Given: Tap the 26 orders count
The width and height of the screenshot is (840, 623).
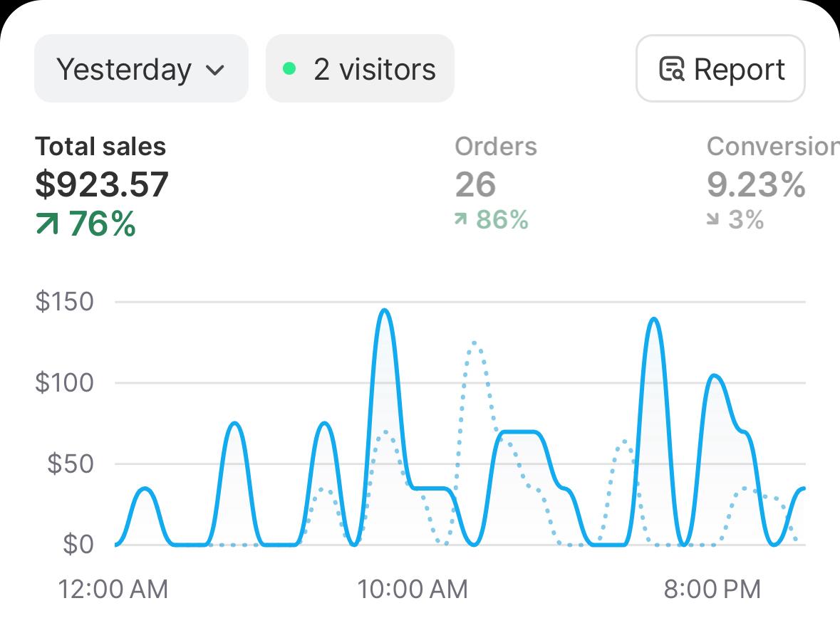Looking at the screenshot, I should pyautogui.click(x=475, y=184).
